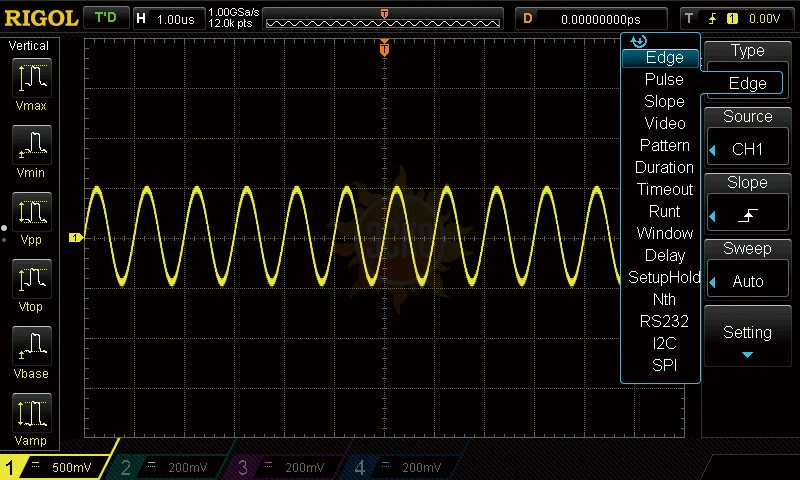Choose RS232 trigger type

pyautogui.click(x=664, y=321)
